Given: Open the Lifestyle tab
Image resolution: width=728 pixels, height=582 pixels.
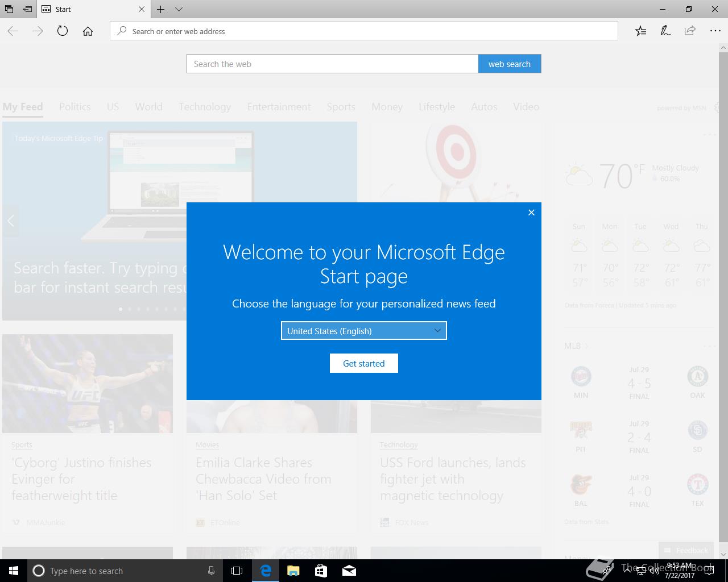Looking at the screenshot, I should [x=437, y=107].
